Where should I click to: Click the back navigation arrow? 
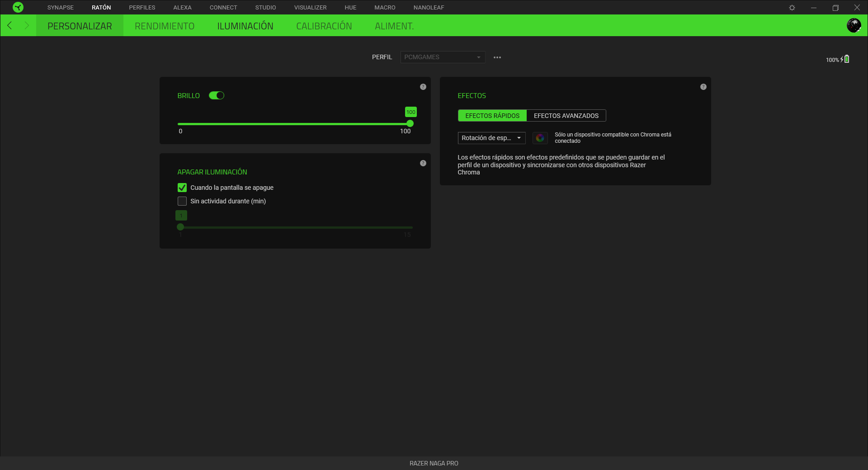9,25
